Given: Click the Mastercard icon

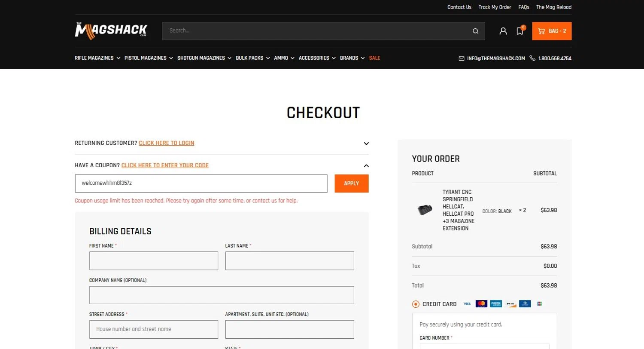Looking at the screenshot, I should pyautogui.click(x=481, y=304).
